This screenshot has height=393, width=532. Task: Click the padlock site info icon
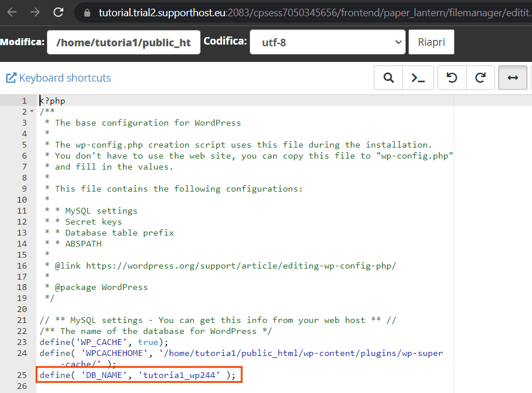[x=87, y=13]
